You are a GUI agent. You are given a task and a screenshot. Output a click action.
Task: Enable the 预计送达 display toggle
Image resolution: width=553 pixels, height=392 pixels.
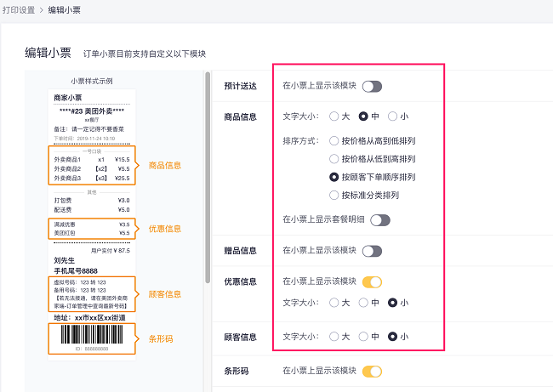372,86
